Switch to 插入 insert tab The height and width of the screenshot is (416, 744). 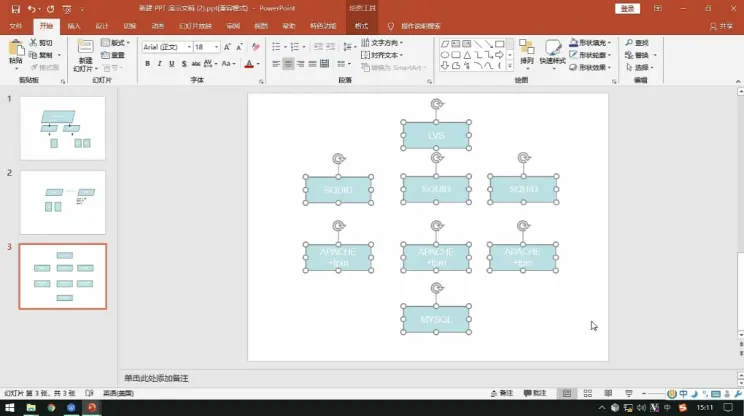click(74, 26)
